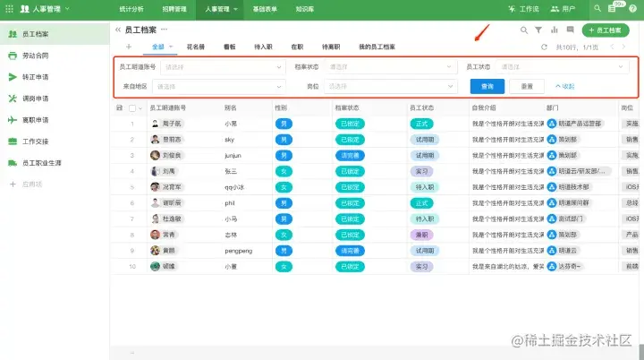Open the 花名册 view tab
Viewport: 644px width, 360px height.
click(196, 47)
